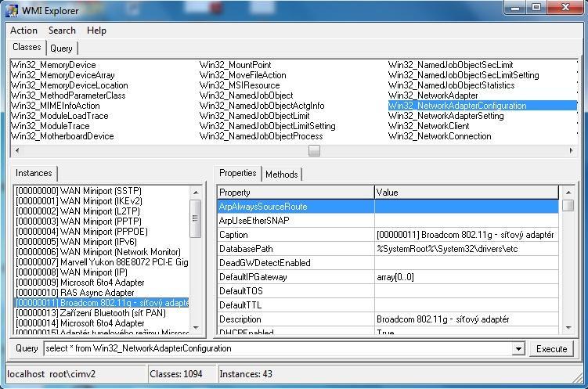This screenshot has width=588, height=389.
Task: Select class Win32_MemoryDevice
Action: (x=53, y=65)
